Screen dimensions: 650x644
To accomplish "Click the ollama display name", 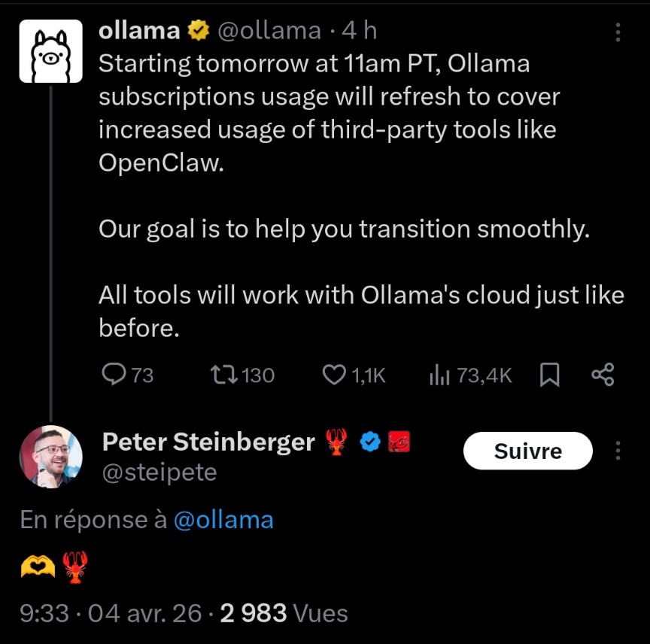I will coord(139,31).
